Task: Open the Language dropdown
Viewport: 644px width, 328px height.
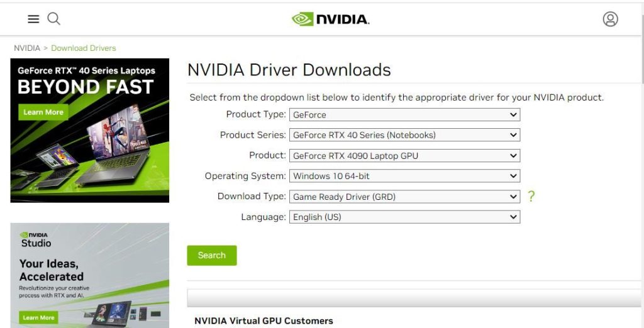Action: tap(404, 217)
